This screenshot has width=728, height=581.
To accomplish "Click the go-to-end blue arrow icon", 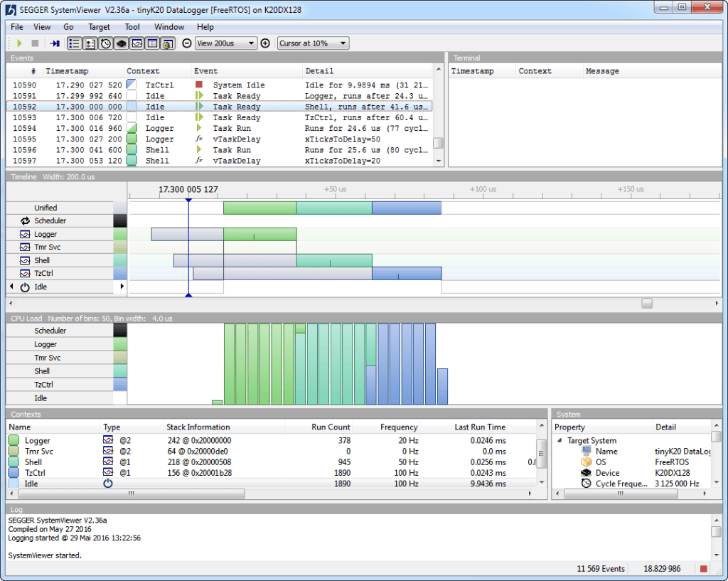I will click(55, 43).
